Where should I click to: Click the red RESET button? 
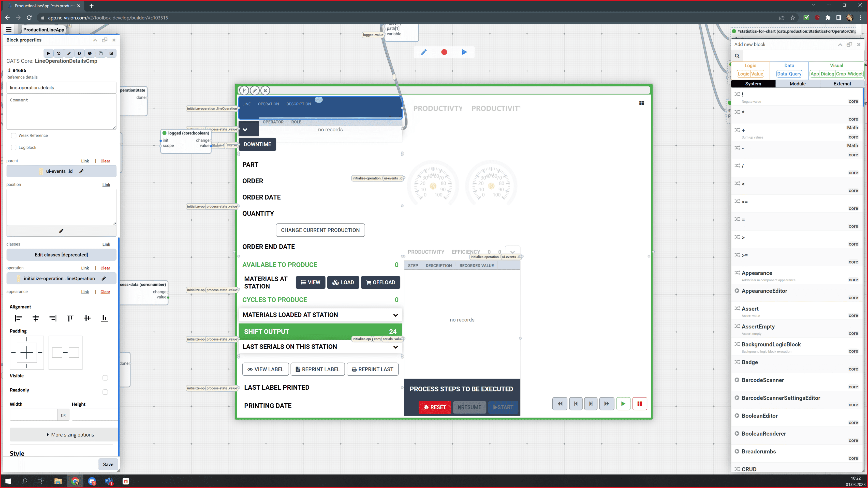[435, 407]
